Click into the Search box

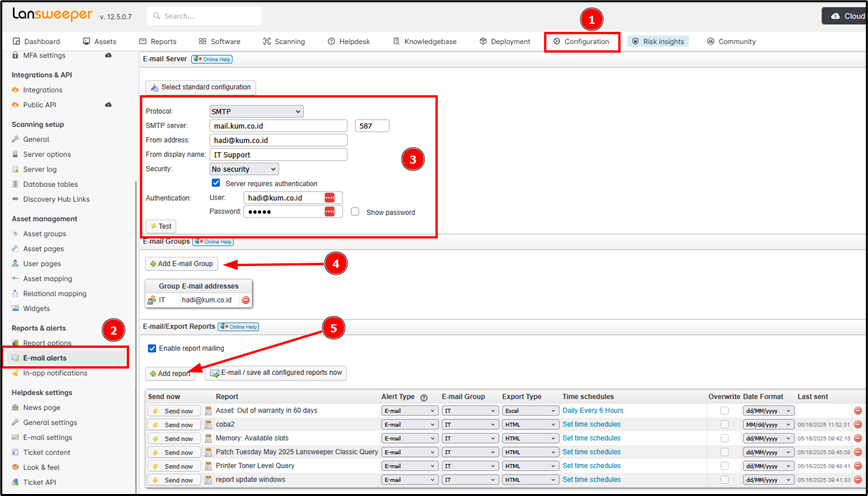coord(204,16)
